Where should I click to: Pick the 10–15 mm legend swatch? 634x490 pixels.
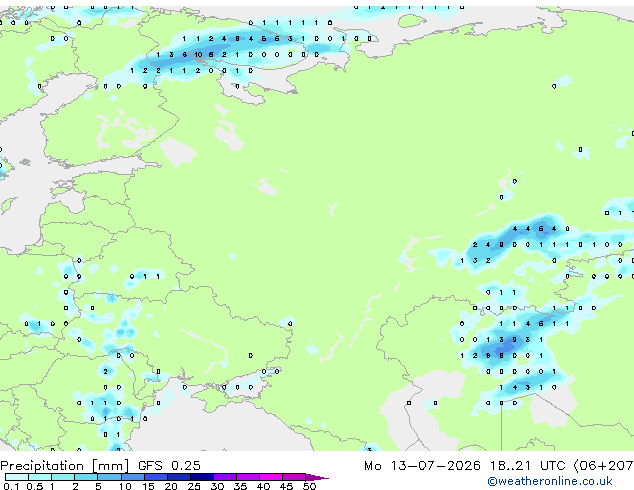(x=132, y=477)
